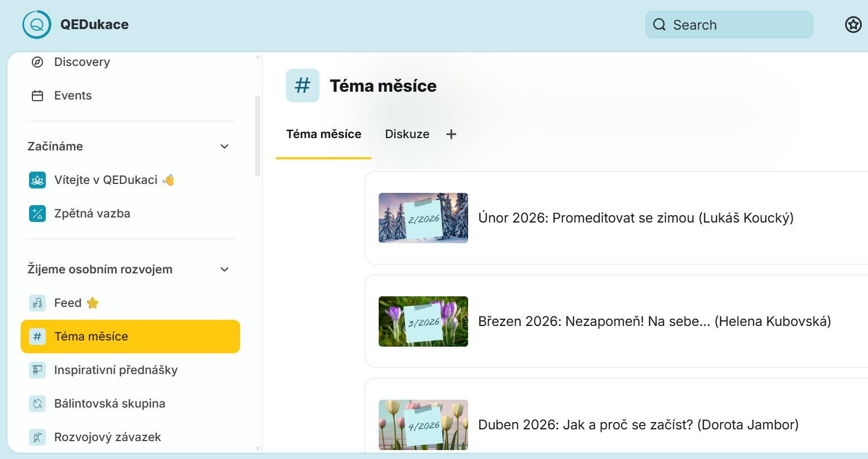
Task: Click the Discovery compass icon
Action: (x=37, y=62)
